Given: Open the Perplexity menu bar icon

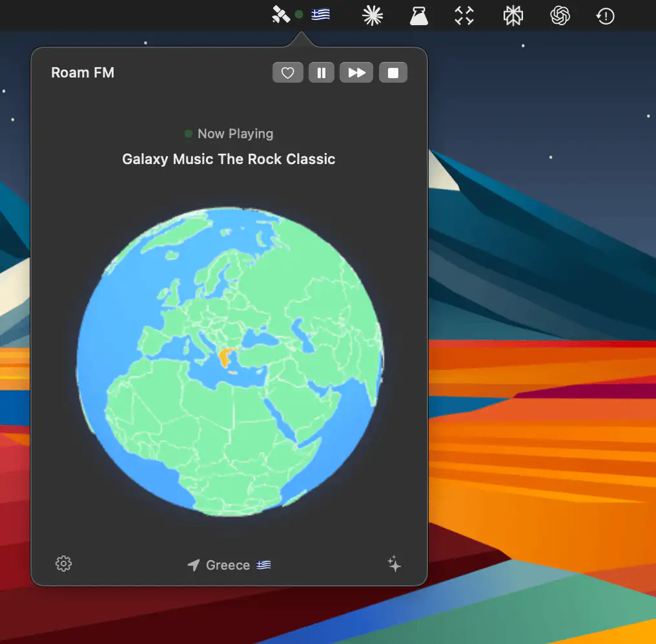Looking at the screenshot, I should [x=513, y=16].
